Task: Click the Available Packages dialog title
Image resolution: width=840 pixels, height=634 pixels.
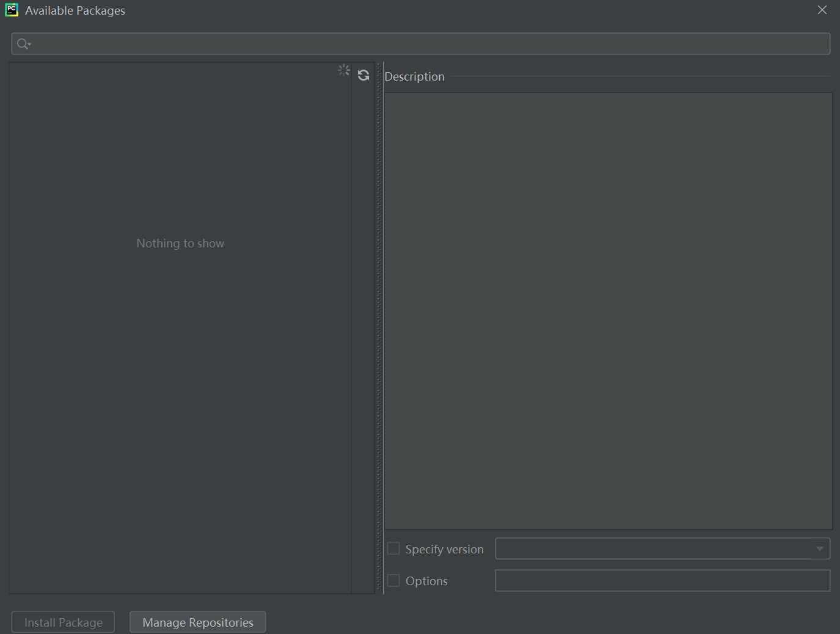Action: tap(75, 10)
